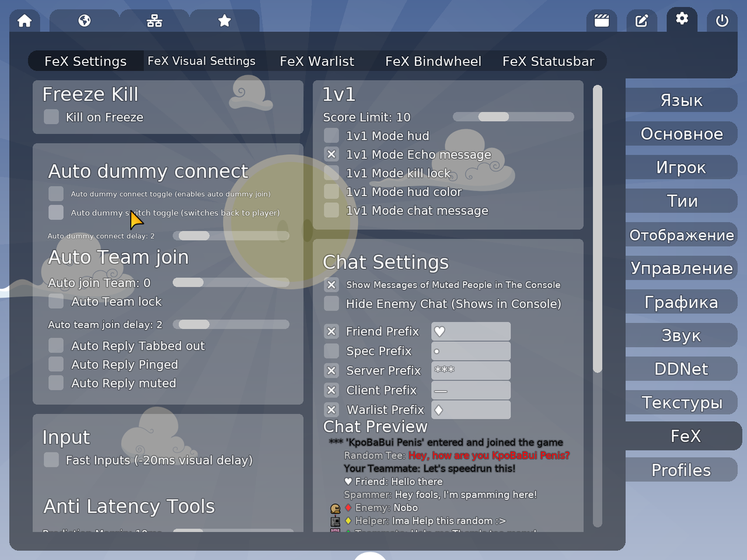Open the demos clapperboard icon

coord(602,21)
